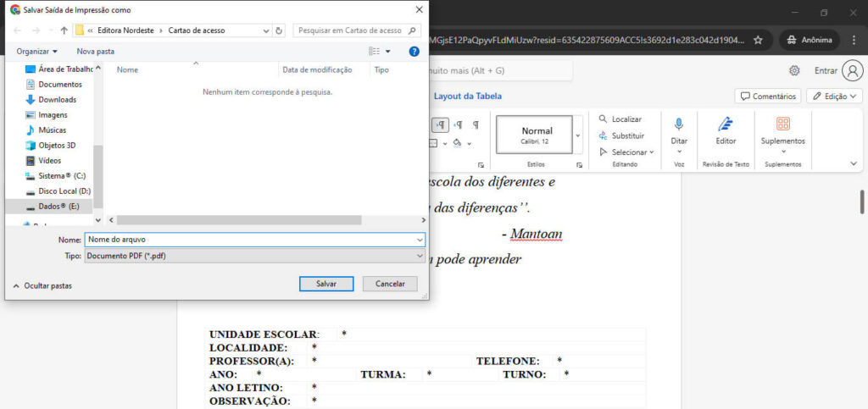Viewport: 868px width, 409px height.
Task: Click the OBSERVAÇÃO label in table
Action: click(x=250, y=401)
